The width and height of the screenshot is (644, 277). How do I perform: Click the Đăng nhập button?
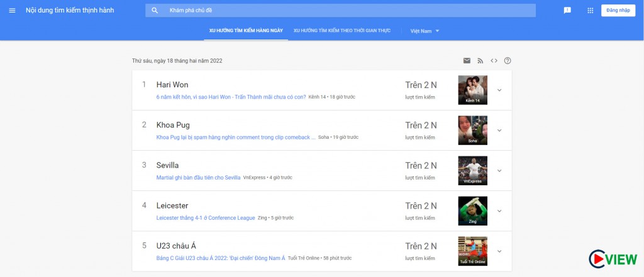(x=618, y=10)
